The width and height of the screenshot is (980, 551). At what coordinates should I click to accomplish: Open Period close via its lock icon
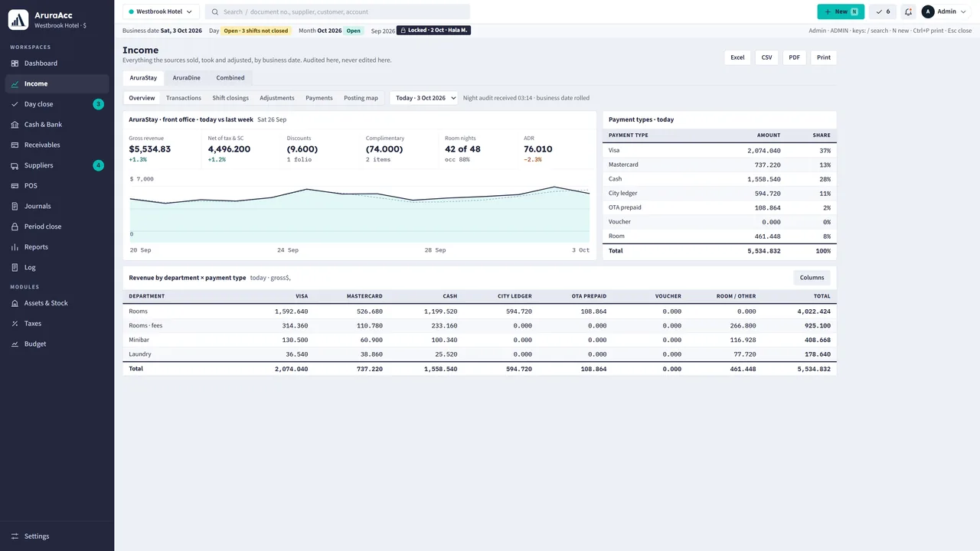pos(15,227)
